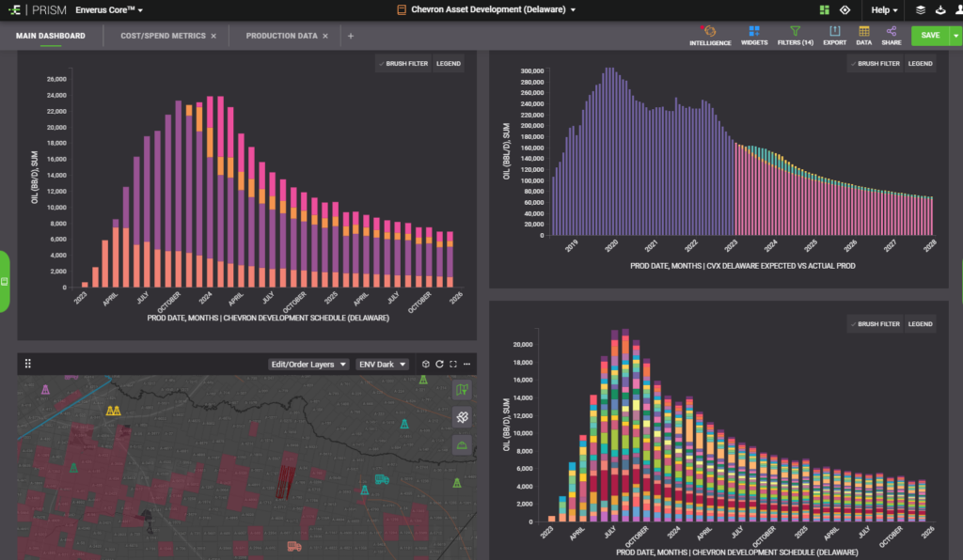Click the salmon truck icon on map
Screen dimensions: 963x560
click(294, 546)
